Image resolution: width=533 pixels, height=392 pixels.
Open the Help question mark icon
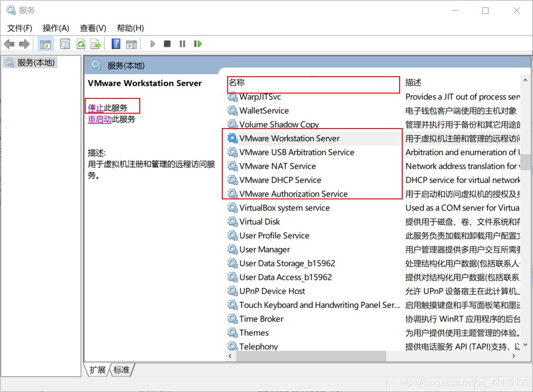pyautogui.click(x=116, y=44)
